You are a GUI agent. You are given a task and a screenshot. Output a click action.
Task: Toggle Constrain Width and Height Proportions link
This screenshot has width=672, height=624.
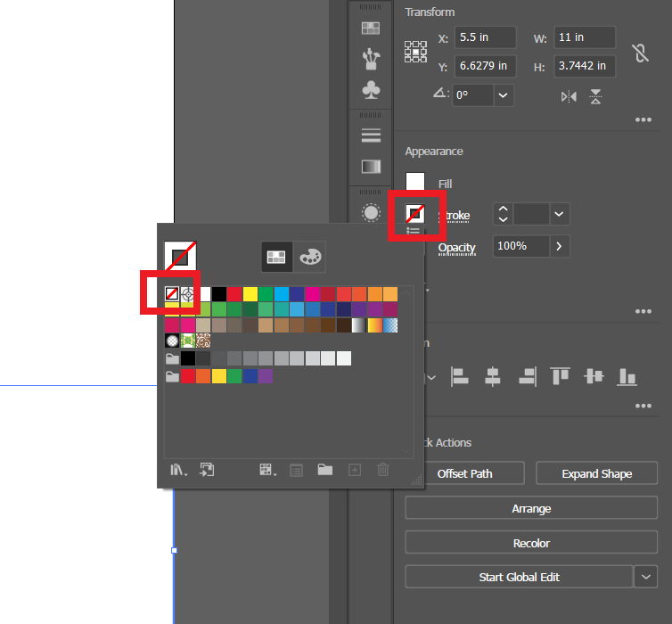[x=640, y=53]
